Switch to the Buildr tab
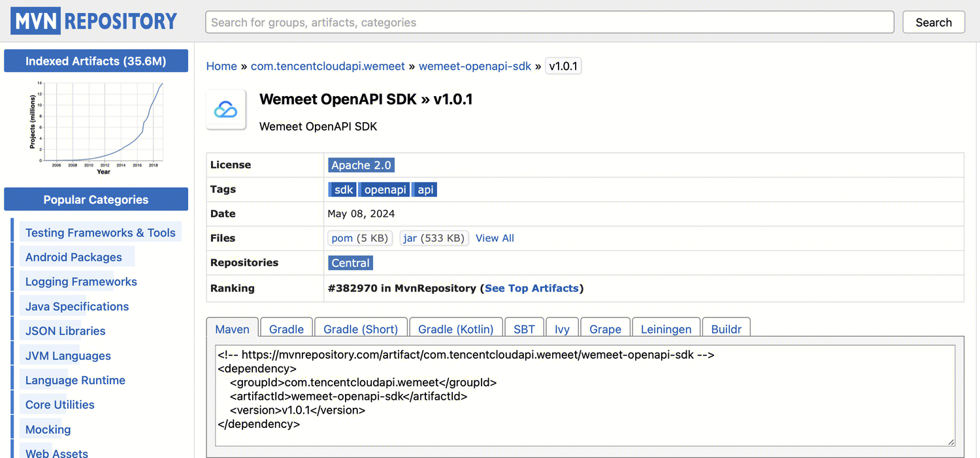Screen dimensions: 980x458 click(x=726, y=329)
